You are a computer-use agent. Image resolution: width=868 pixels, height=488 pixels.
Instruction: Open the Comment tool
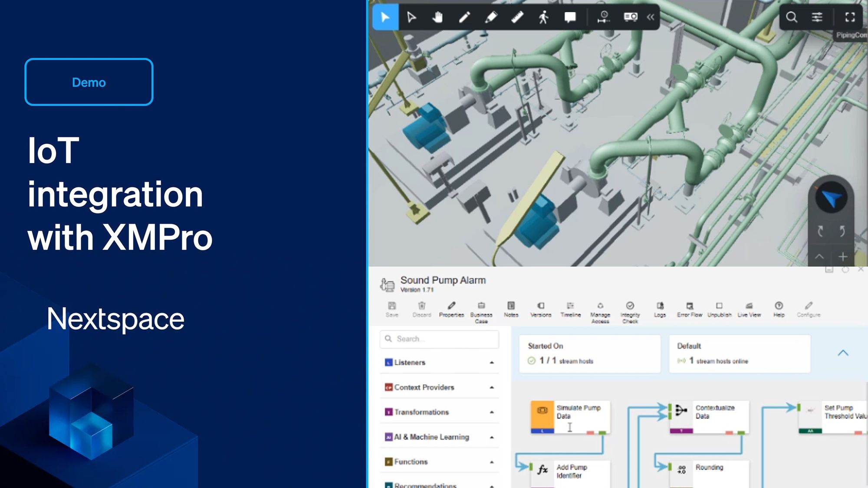(x=569, y=17)
